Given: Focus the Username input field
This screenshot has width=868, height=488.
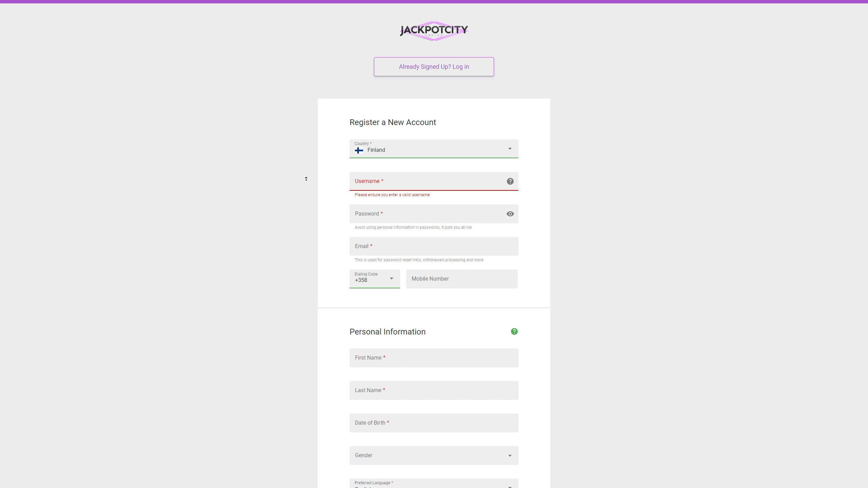Looking at the screenshot, I should [427, 181].
